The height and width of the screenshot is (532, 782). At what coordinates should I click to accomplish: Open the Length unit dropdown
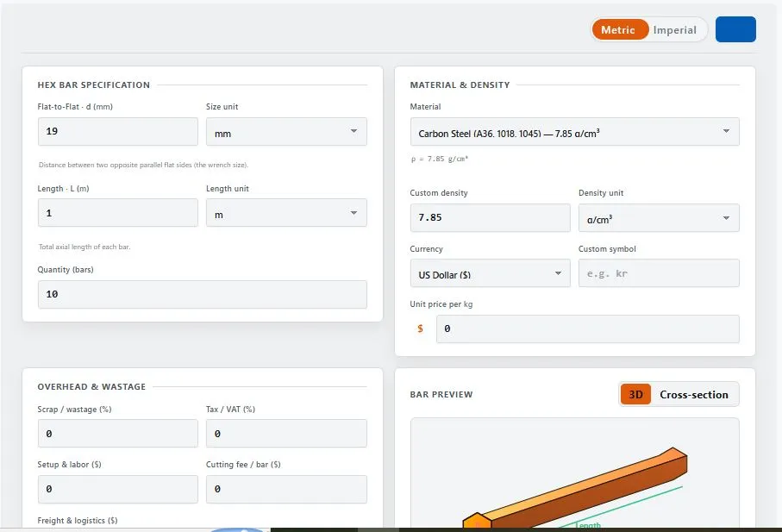(x=286, y=213)
